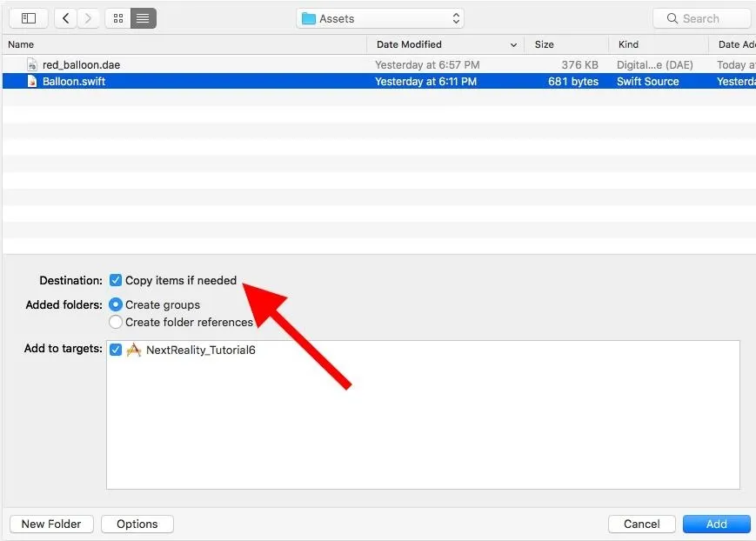Sort by the Date Modified column

tap(445, 44)
